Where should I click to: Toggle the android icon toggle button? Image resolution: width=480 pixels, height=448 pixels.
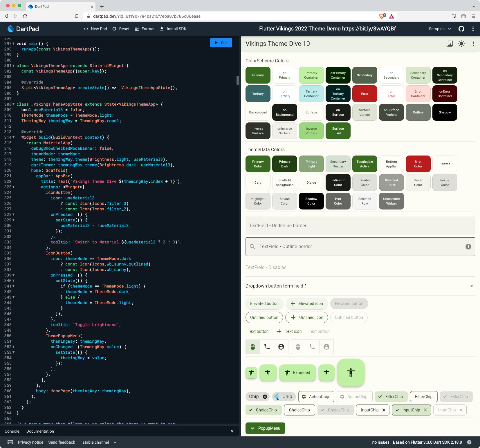coord(253,347)
